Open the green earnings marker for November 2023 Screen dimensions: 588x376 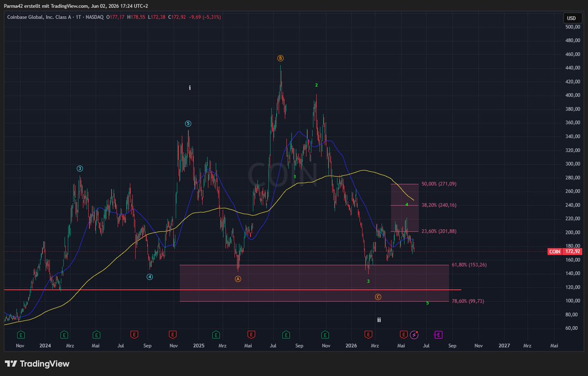(21, 334)
